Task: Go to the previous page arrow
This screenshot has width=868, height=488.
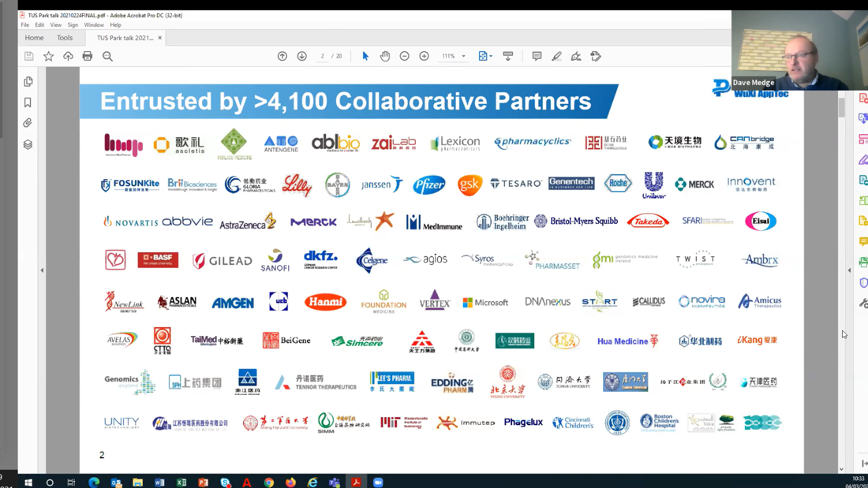Action: pyautogui.click(x=282, y=57)
